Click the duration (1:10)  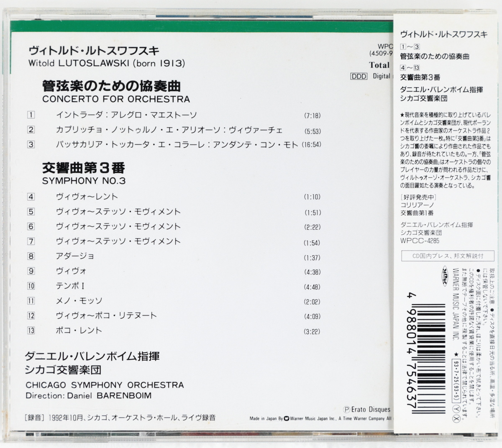pyautogui.click(x=312, y=197)
